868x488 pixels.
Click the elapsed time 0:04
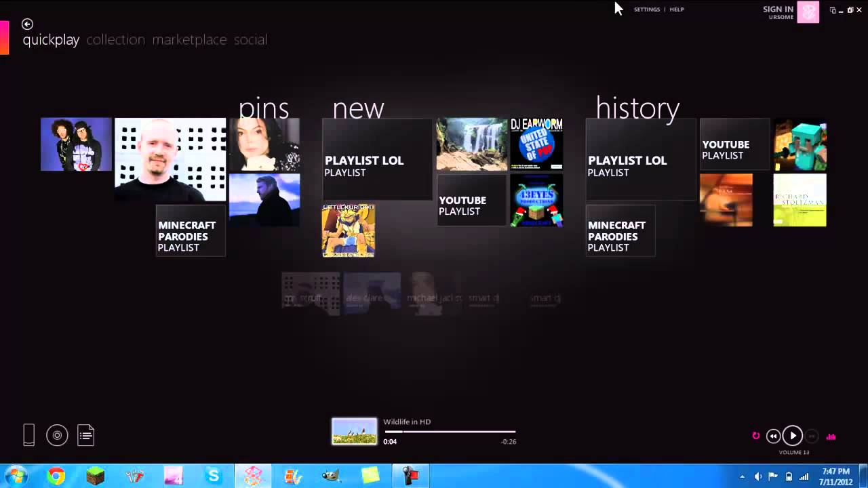point(390,442)
